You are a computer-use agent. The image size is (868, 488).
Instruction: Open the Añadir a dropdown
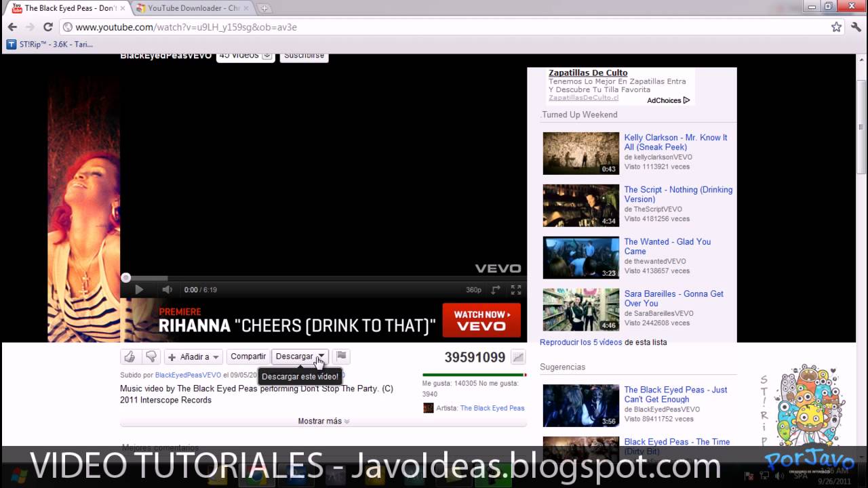[x=193, y=357]
